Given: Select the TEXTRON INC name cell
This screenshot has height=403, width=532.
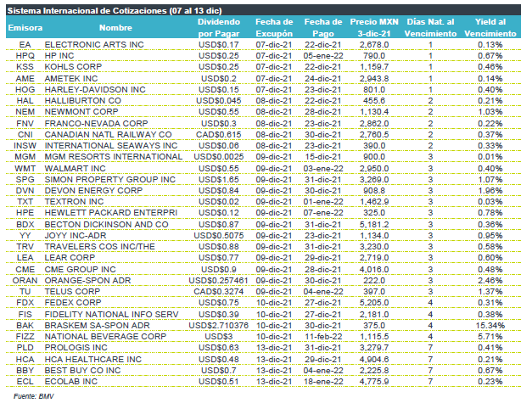Looking at the screenshot, I should 74,202.
